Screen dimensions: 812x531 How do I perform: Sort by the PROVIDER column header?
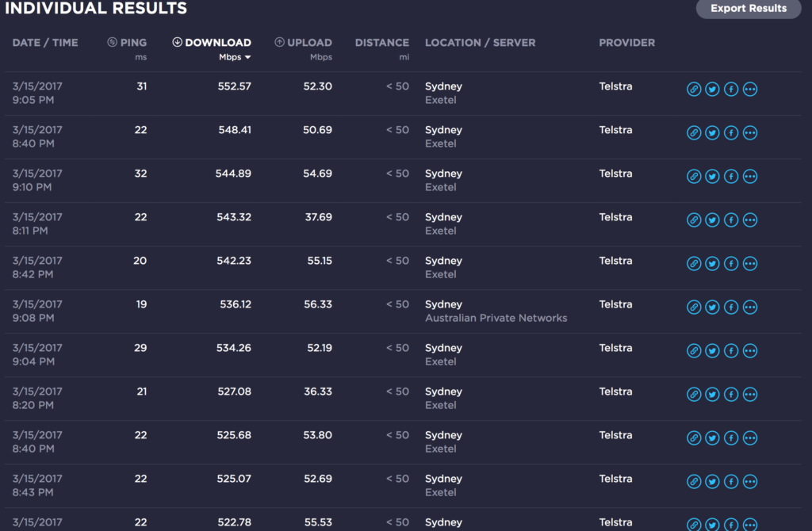[x=627, y=43]
